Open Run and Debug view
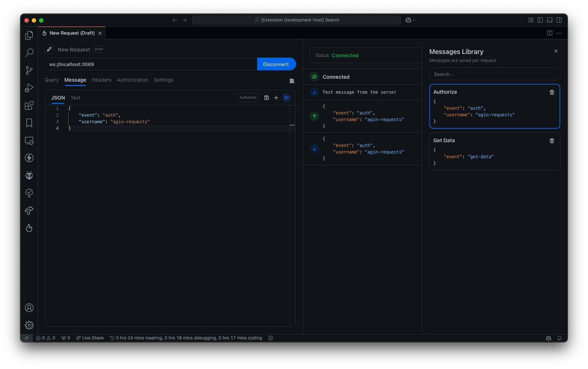 pyautogui.click(x=29, y=88)
